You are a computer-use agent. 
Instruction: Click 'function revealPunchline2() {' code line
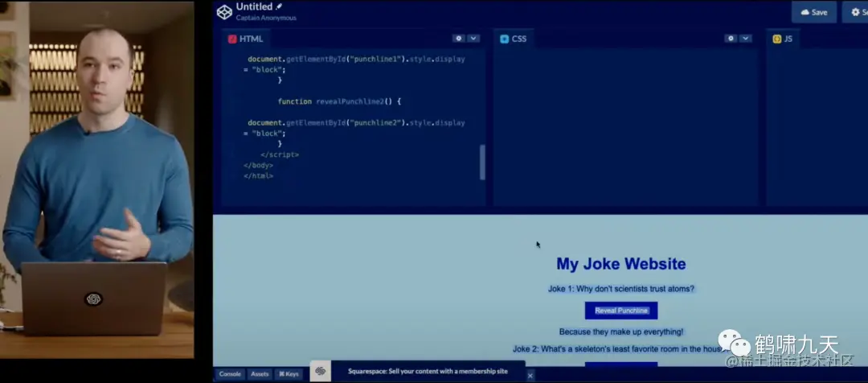coord(339,101)
